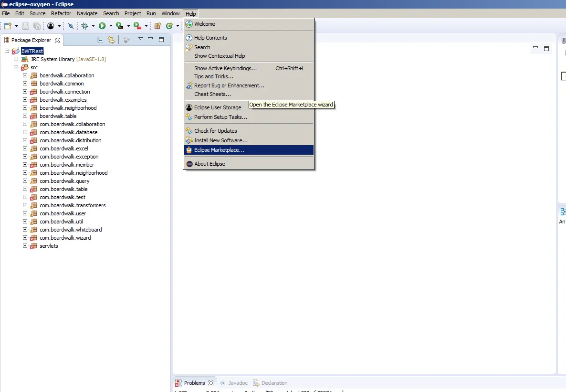The height and width of the screenshot is (392, 566).
Task: Switch to the Declaration tab
Action: pyautogui.click(x=270, y=383)
